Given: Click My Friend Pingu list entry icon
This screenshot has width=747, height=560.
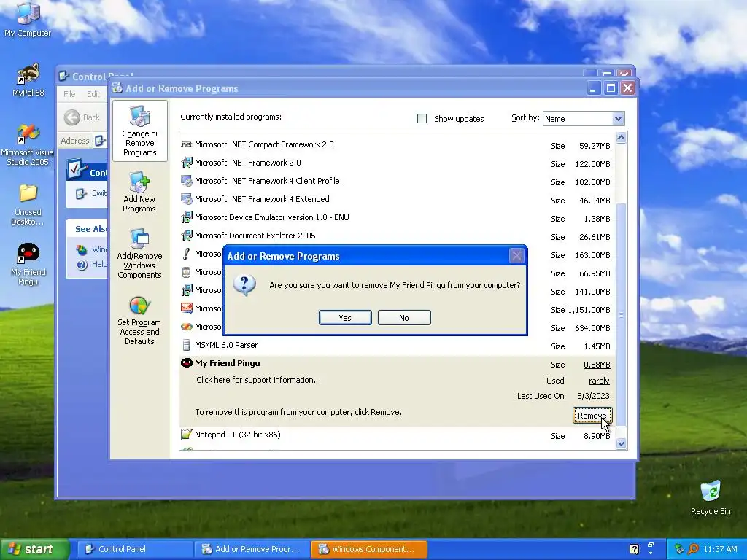Looking at the screenshot, I should click(x=186, y=363).
